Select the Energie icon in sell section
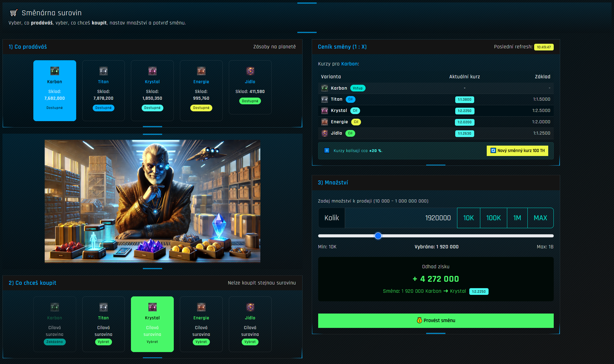Image resolution: width=614 pixels, height=364 pixels. click(x=201, y=71)
